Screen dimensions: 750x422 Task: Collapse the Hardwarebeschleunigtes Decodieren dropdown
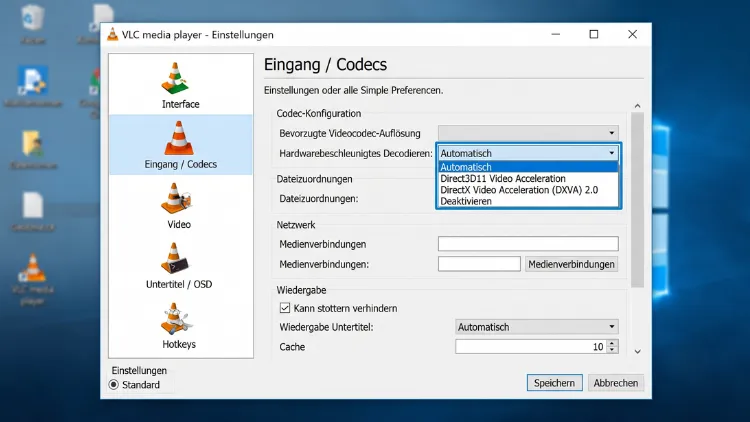pos(528,153)
